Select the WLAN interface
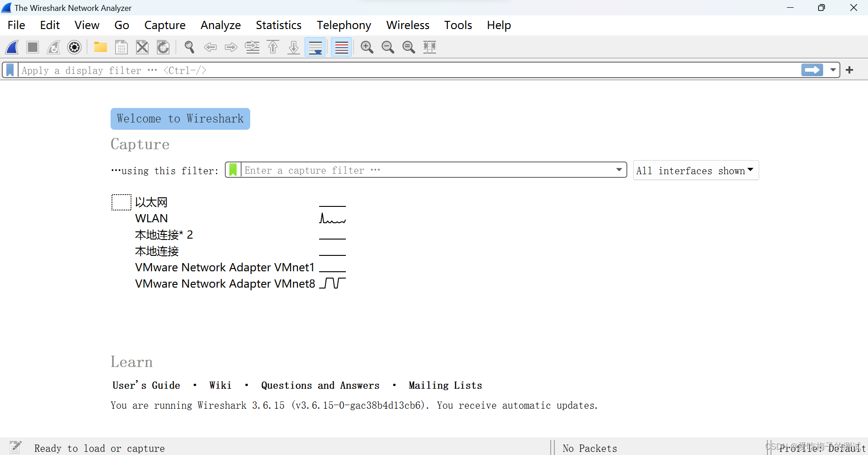The height and width of the screenshot is (455, 868). pyautogui.click(x=151, y=219)
